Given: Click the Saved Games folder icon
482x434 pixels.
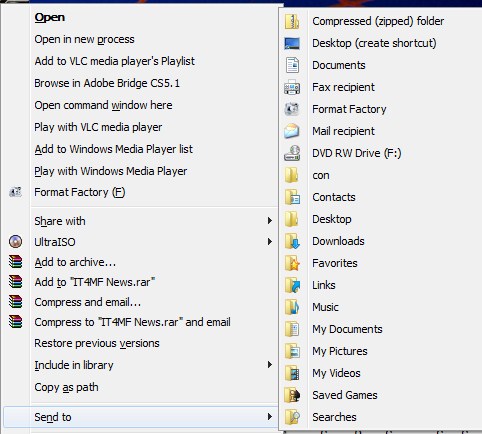Looking at the screenshot, I should coord(292,395).
